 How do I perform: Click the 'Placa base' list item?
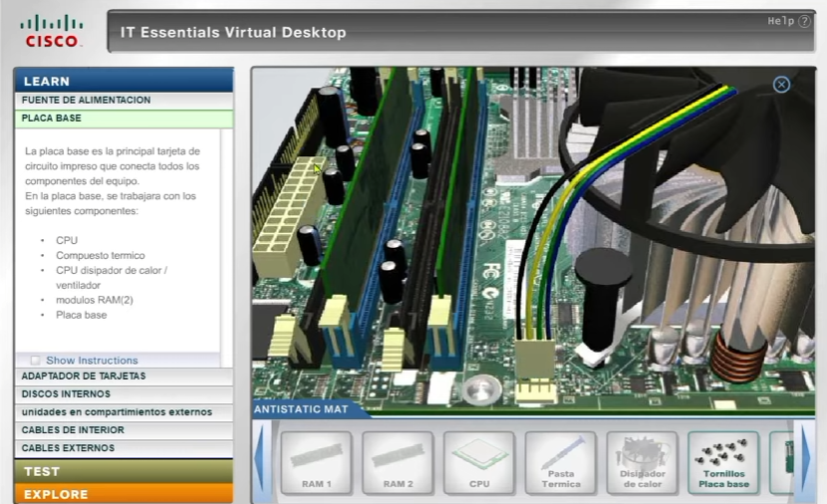pos(82,315)
